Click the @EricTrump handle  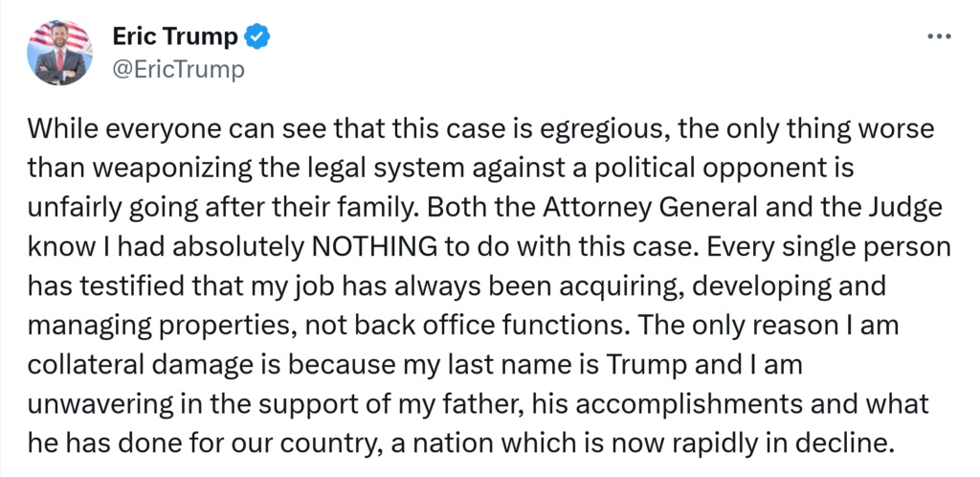pos(179,69)
